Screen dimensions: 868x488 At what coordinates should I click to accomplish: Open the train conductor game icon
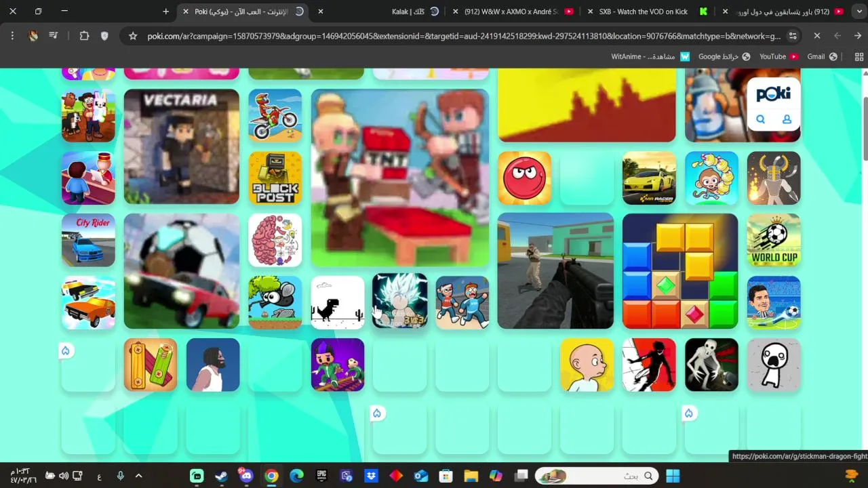tap(88, 178)
